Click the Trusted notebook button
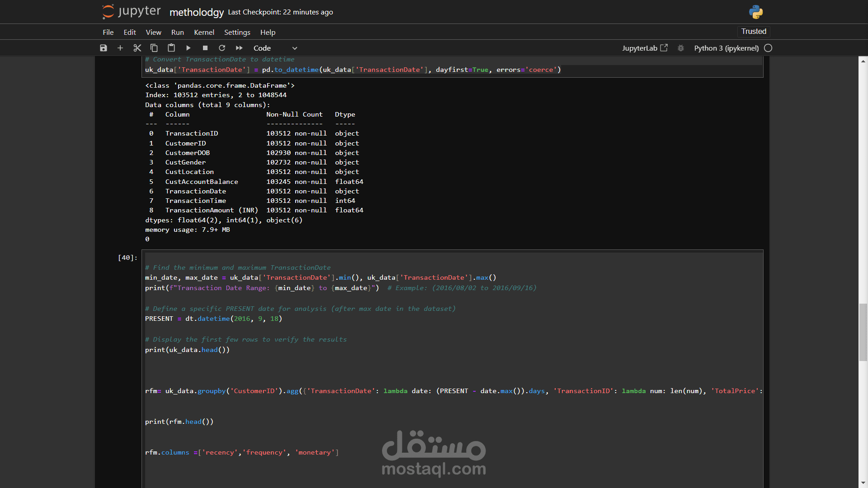 pyautogui.click(x=754, y=31)
